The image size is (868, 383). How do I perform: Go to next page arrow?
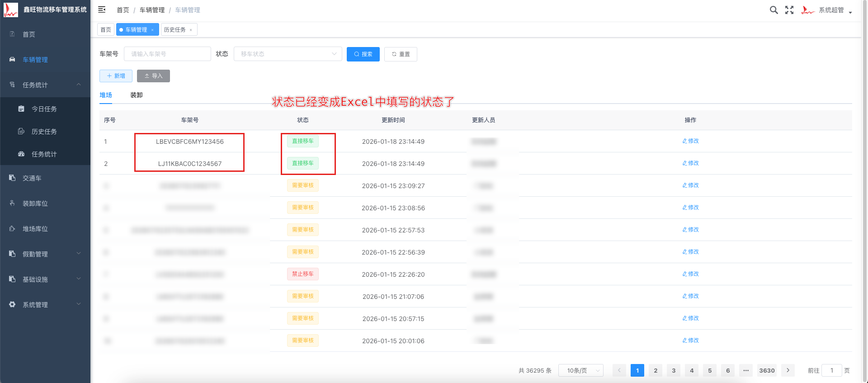point(788,370)
